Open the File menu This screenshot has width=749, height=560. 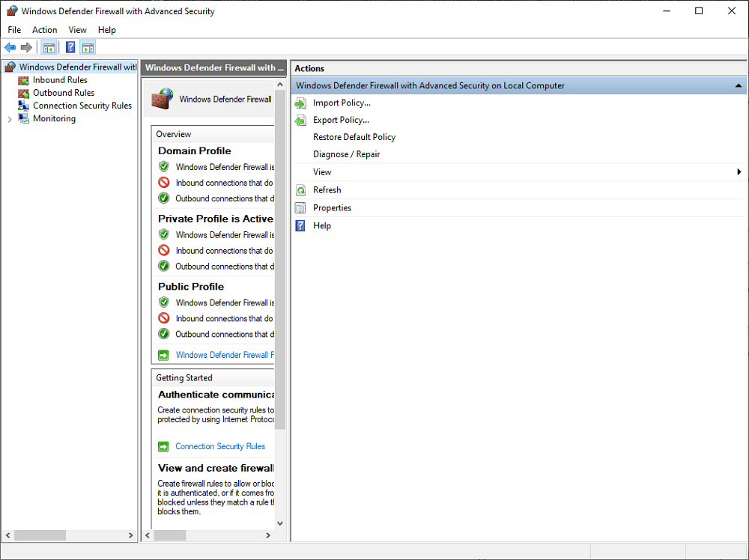(14, 30)
